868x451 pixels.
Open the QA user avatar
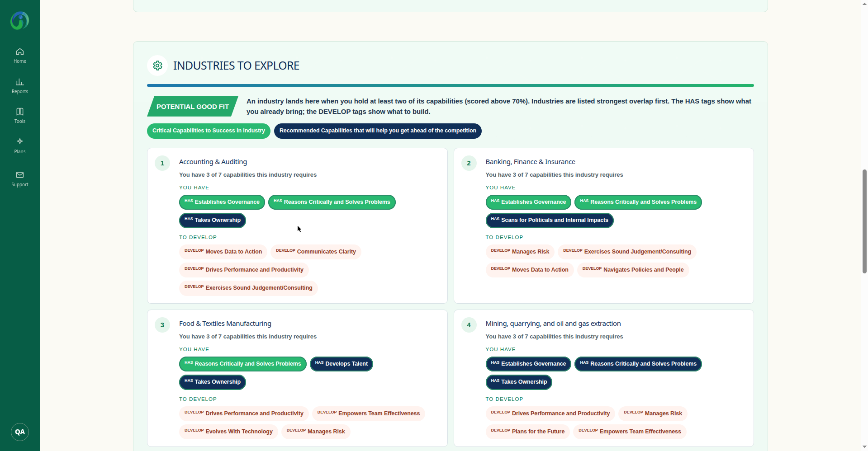(x=20, y=432)
